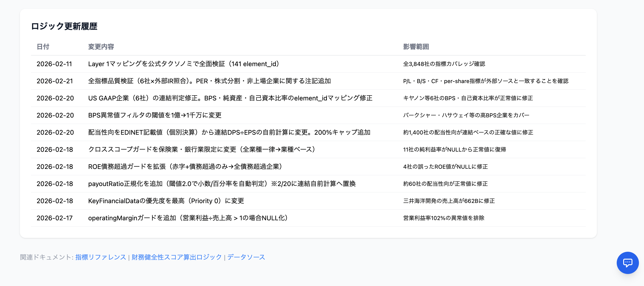644x286 pixels.
Task: Open the 財務健全性スコア算出ロジック link
Action: pos(177,257)
